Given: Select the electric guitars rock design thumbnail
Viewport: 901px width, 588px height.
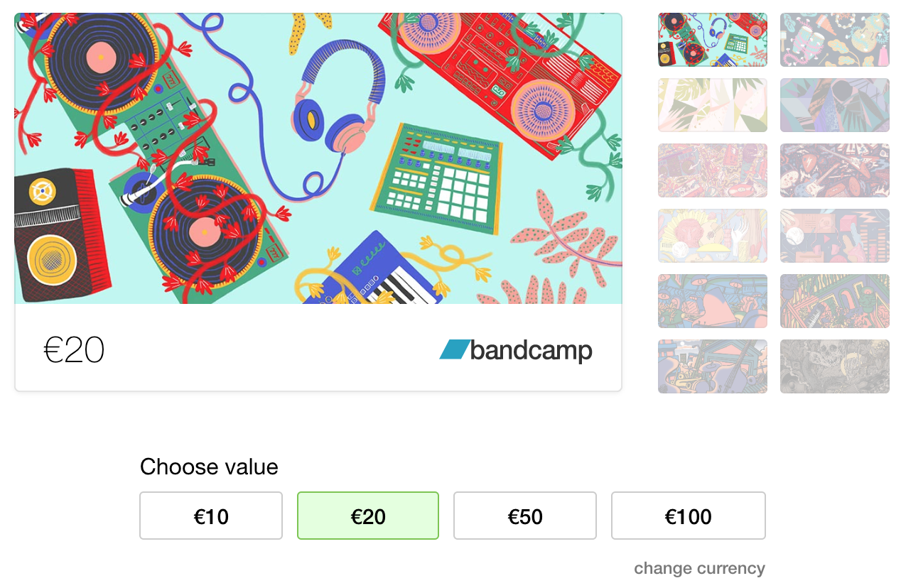Looking at the screenshot, I should click(835, 170).
